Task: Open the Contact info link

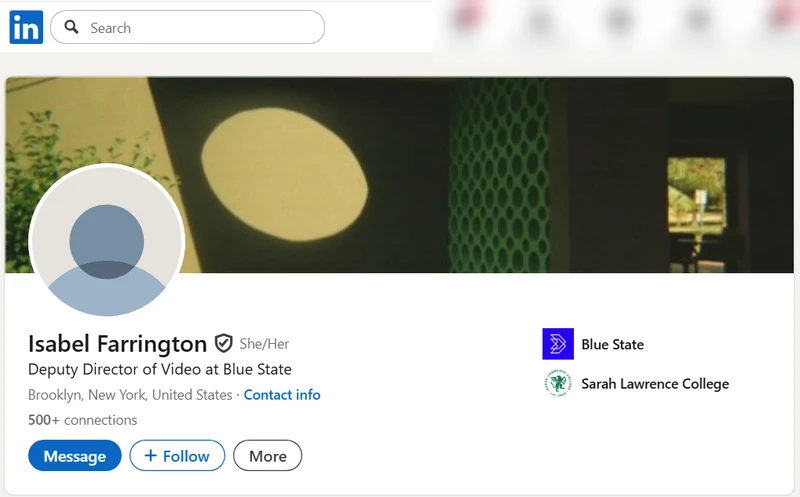Action: coord(282,395)
